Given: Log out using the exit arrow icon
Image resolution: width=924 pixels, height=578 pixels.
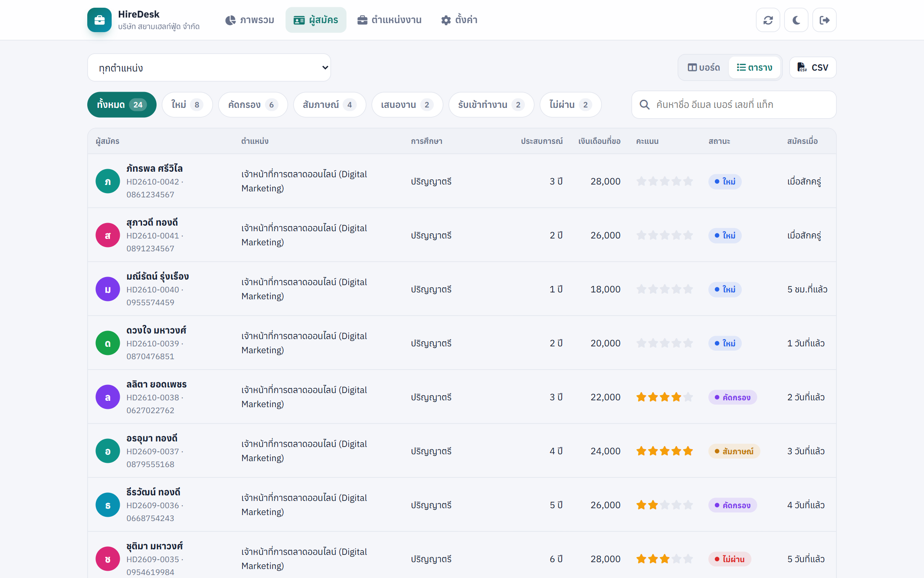Looking at the screenshot, I should 824,20.
